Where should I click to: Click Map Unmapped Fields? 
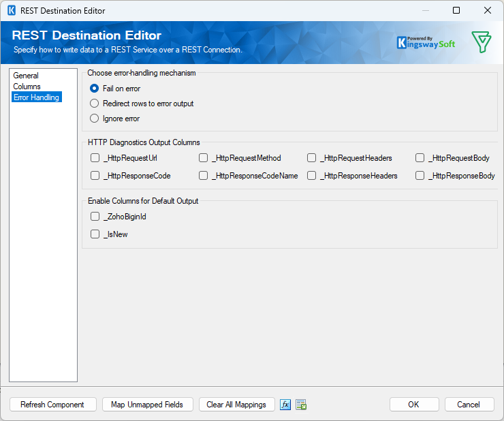pyautogui.click(x=148, y=404)
